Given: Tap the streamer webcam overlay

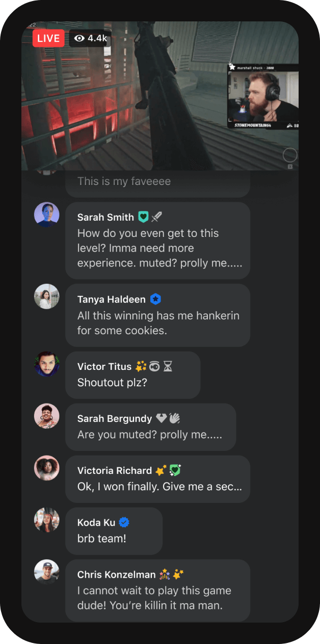Looking at the screenshot, I should coord(263,96).
